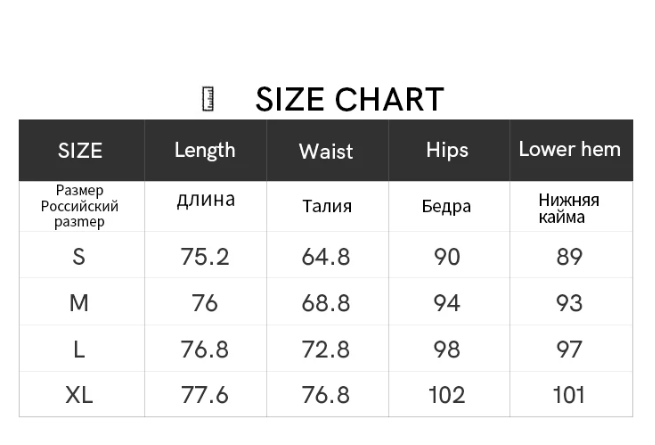Viewport: 655px width, 445px height.
Task: Click the Российский размер label cell
Action: pos(80,206)
